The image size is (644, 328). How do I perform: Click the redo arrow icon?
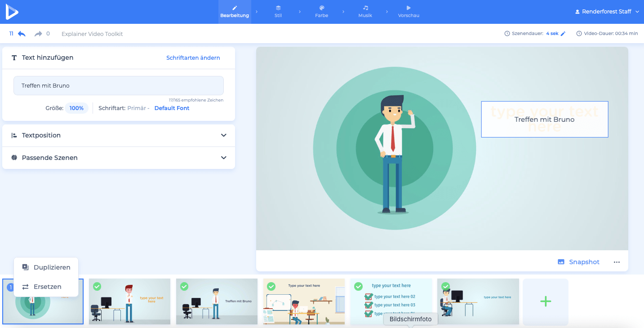click(38, 34)
